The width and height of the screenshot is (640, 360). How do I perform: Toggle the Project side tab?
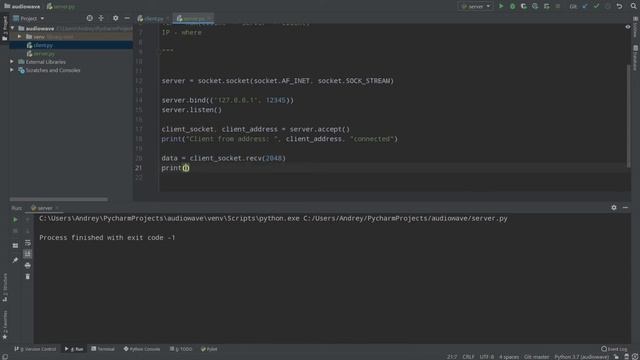[x=4, y=29]
